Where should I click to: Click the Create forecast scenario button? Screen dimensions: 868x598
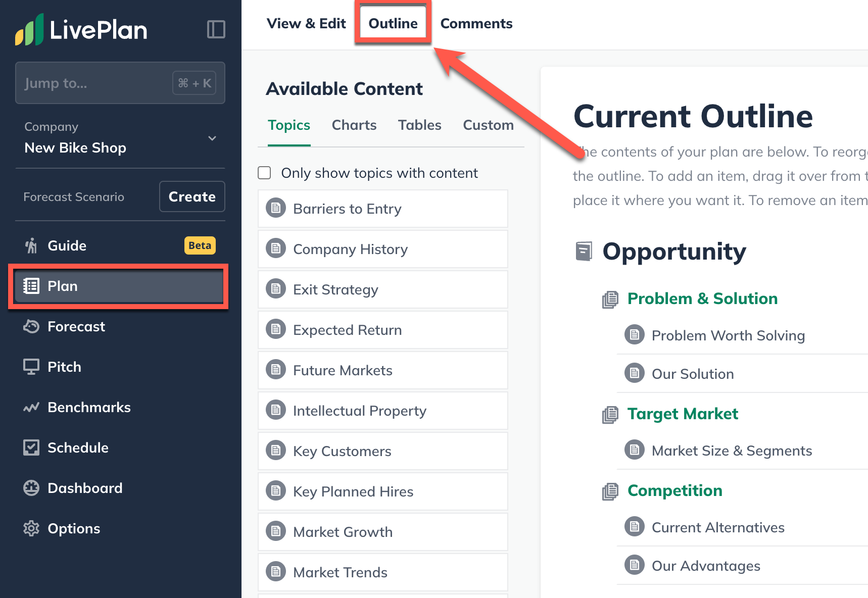pos(192,196)
